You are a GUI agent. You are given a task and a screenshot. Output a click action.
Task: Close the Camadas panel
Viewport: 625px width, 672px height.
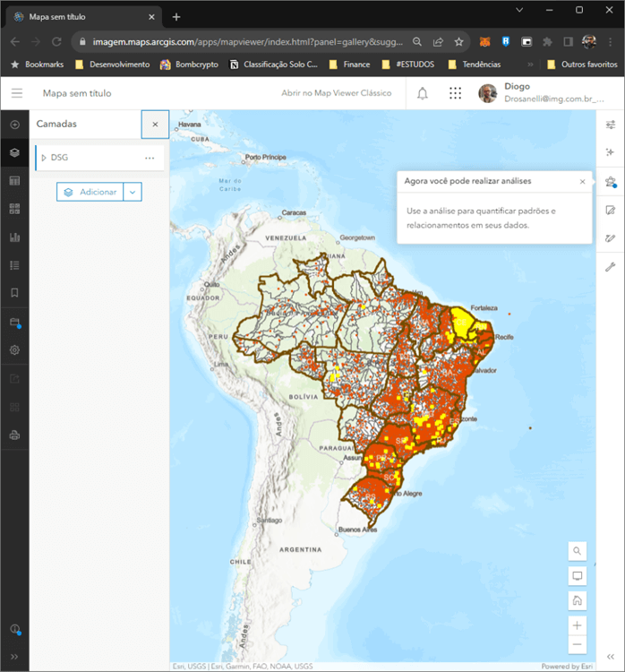(x=155, y=125)
